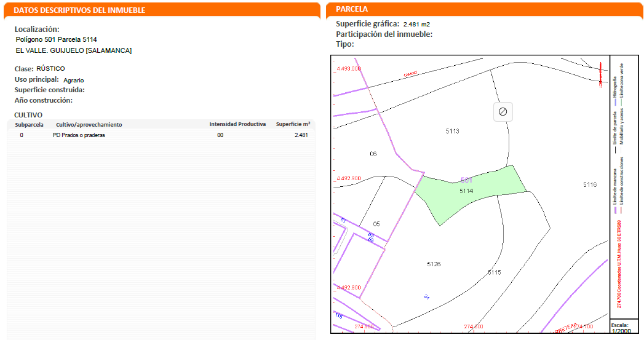Screen dimensions: 644x340
Task: Click the Polígono 501 Parcela 5114 text
Action: point(56,39)
